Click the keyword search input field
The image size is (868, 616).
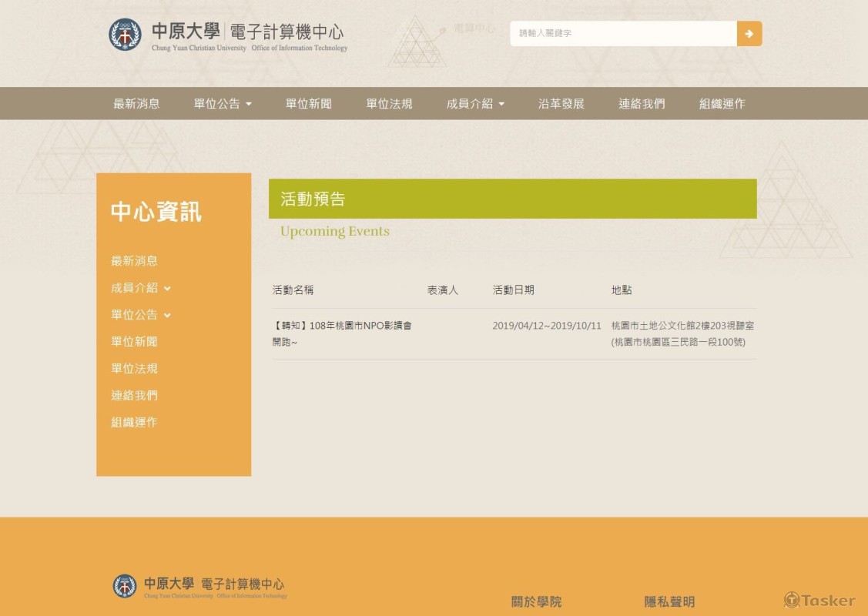[624, 34]
